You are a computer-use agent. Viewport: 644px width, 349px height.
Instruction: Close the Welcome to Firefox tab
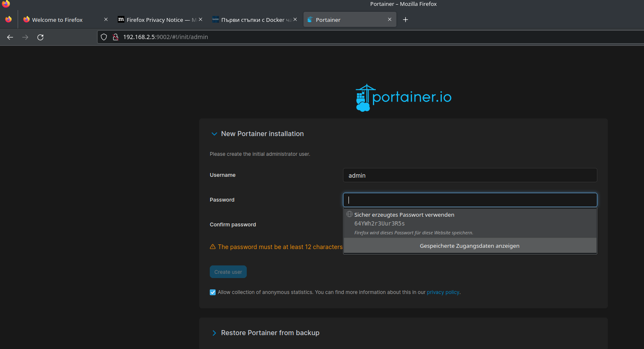(106, 19)
